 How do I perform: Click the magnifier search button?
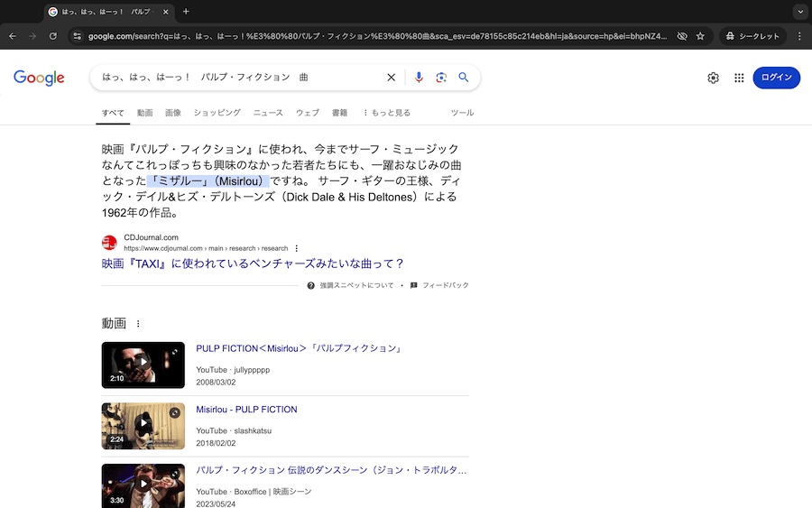[x=464, y=78]
